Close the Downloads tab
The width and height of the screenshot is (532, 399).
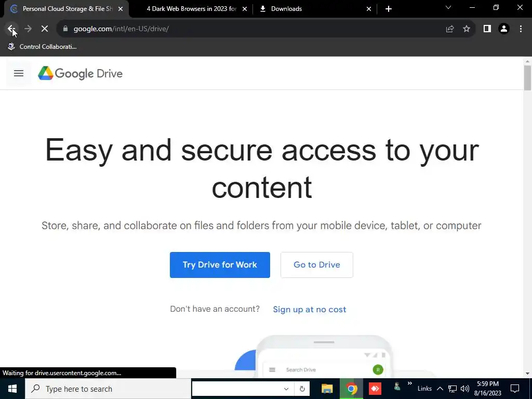click(369, 9)
